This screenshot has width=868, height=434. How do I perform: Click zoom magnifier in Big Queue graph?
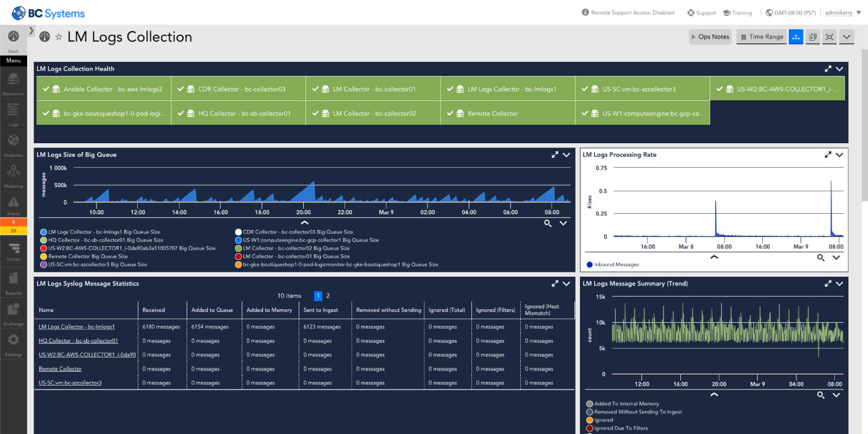coord(548,224)
